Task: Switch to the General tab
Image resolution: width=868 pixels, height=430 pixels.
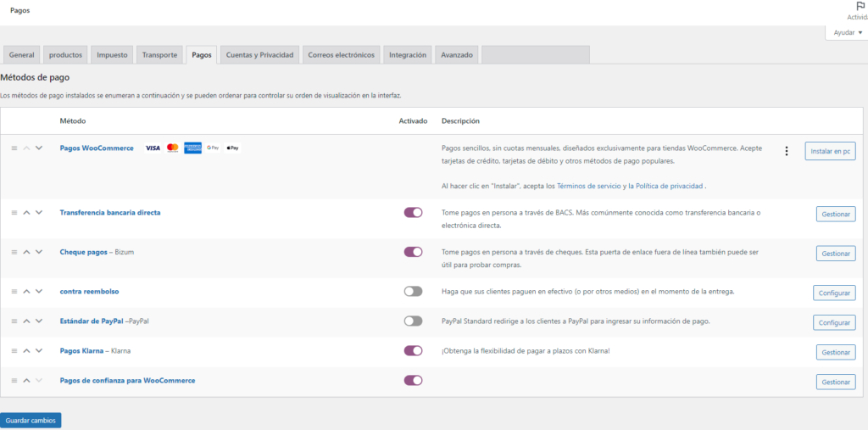Action: 21,55
